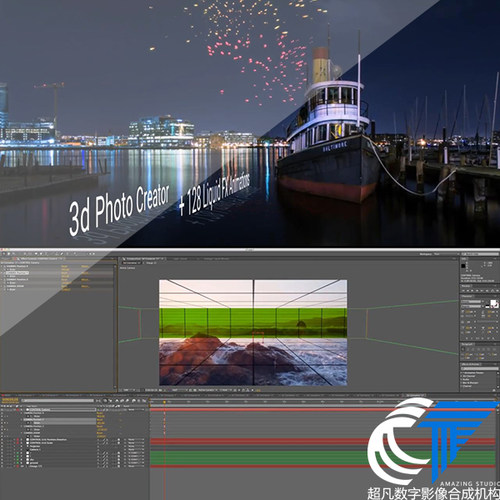This screenshot has height=500, width=500.
Task: Click the Effects & Presets panel tab
Action: point(471,364)
